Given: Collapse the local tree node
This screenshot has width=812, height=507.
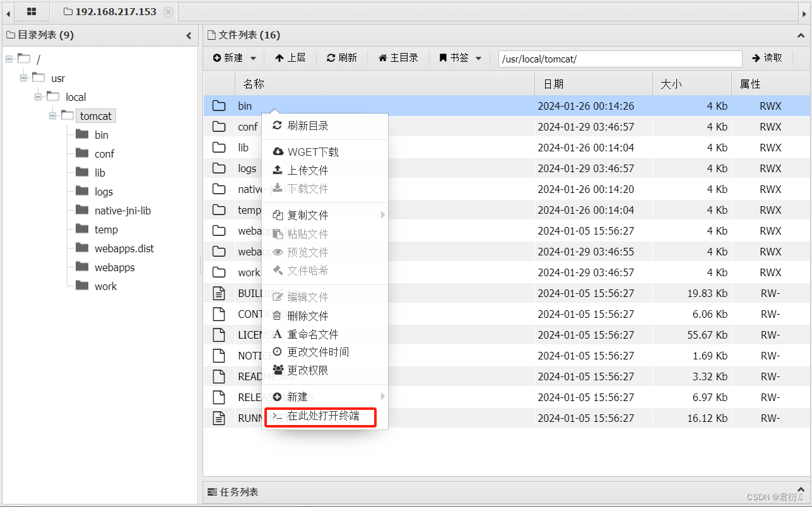Looking at the screenshot, I should coord(39,97).
